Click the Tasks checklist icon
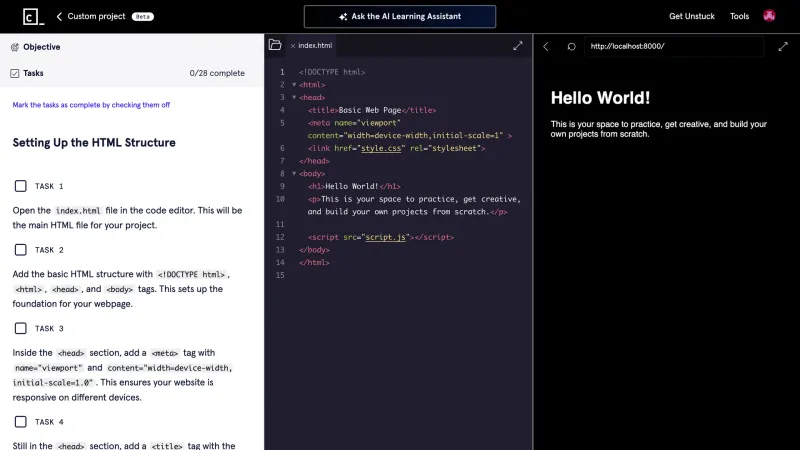 15,73
